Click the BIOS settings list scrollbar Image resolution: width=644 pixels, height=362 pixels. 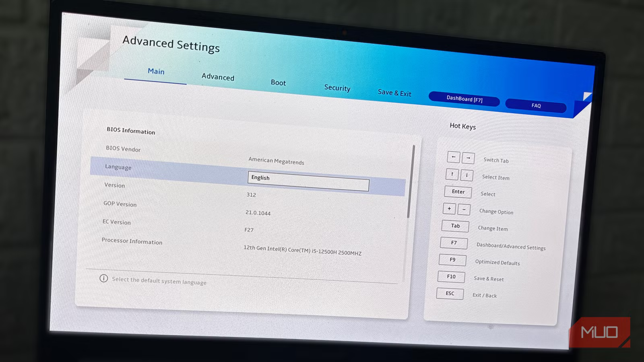pos(410,181)
